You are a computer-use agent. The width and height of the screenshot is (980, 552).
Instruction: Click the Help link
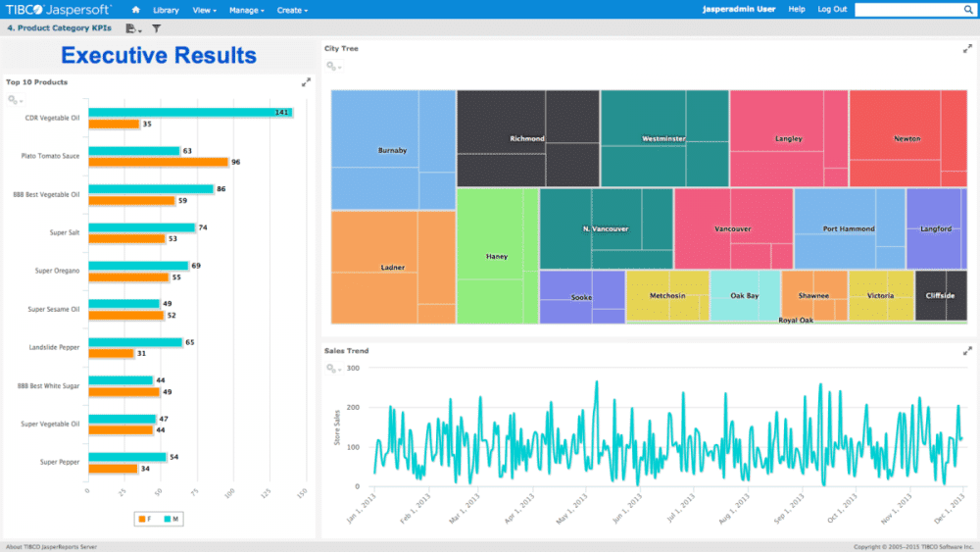click(x=797, y=9)
